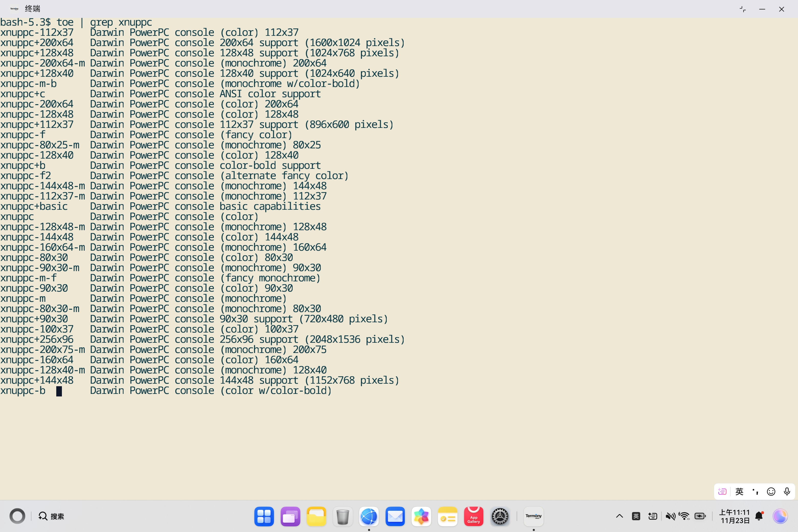Open the date and time panel
Viewport: 798px width, 532px height.
pos(735,516)
